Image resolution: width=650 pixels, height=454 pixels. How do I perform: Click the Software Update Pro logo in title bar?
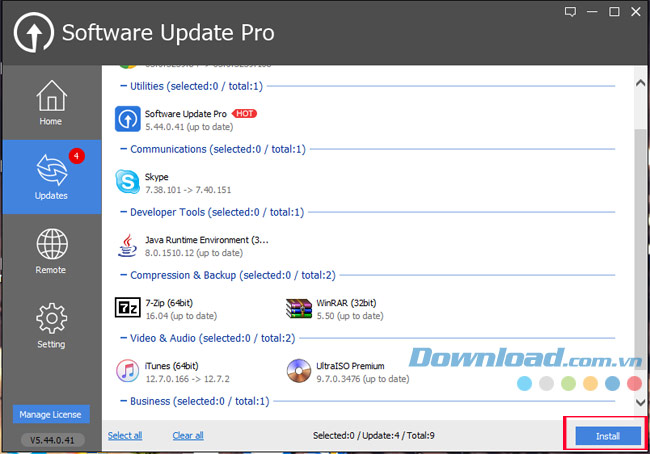pos(34,32)
